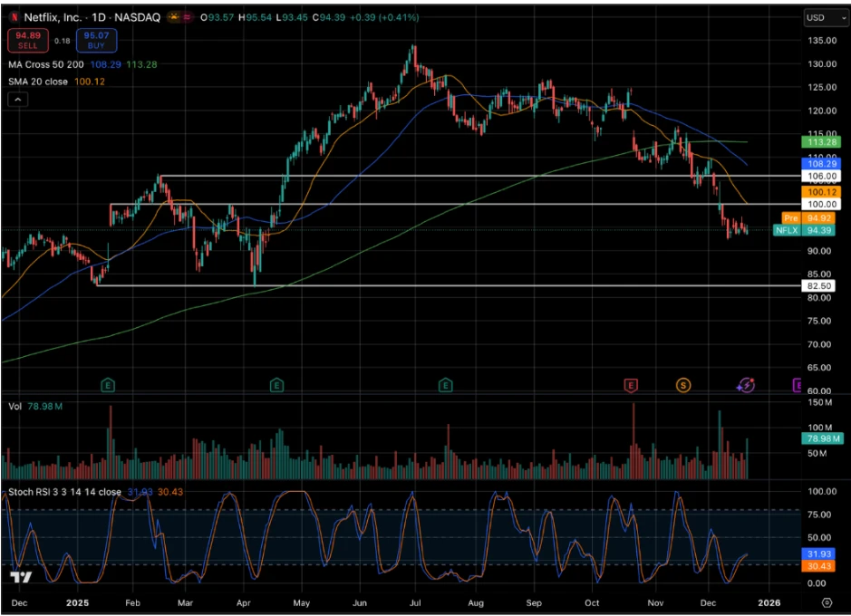Open the earnings report marker in February
Image resolution: width=851 pixels, height=616 pixels.
point(108,383)
